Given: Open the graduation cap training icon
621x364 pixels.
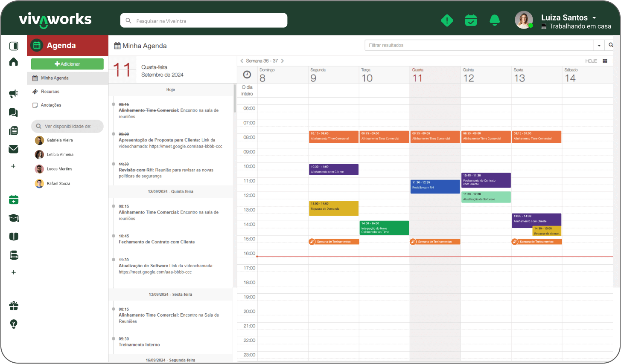Looking at the screenshot, I should click(x=14, y=218).
